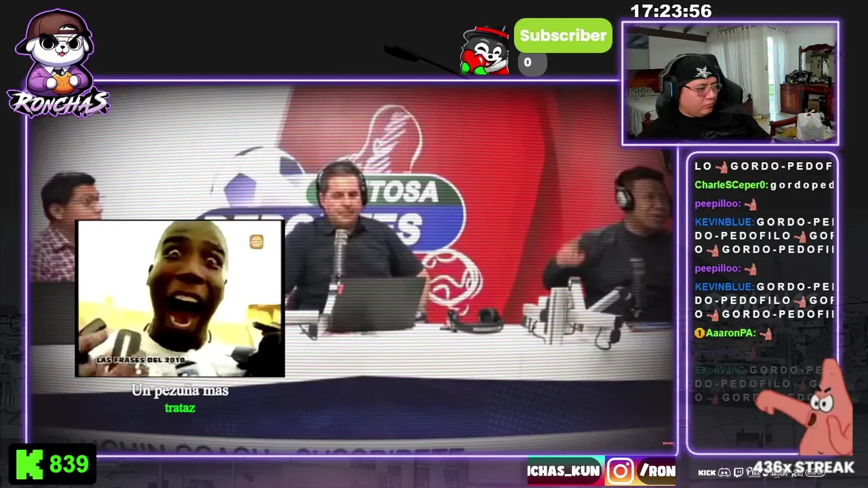Click the yellow badge next to AaaronPA

pos(699,333)
